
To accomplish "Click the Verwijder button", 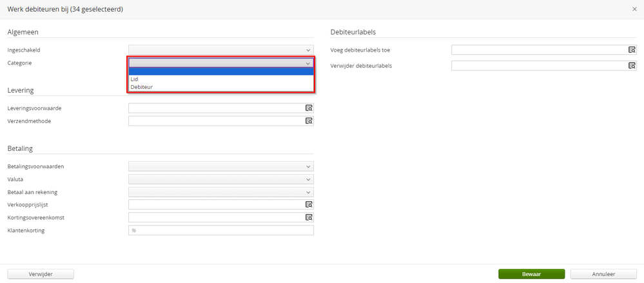I will 41,274.
